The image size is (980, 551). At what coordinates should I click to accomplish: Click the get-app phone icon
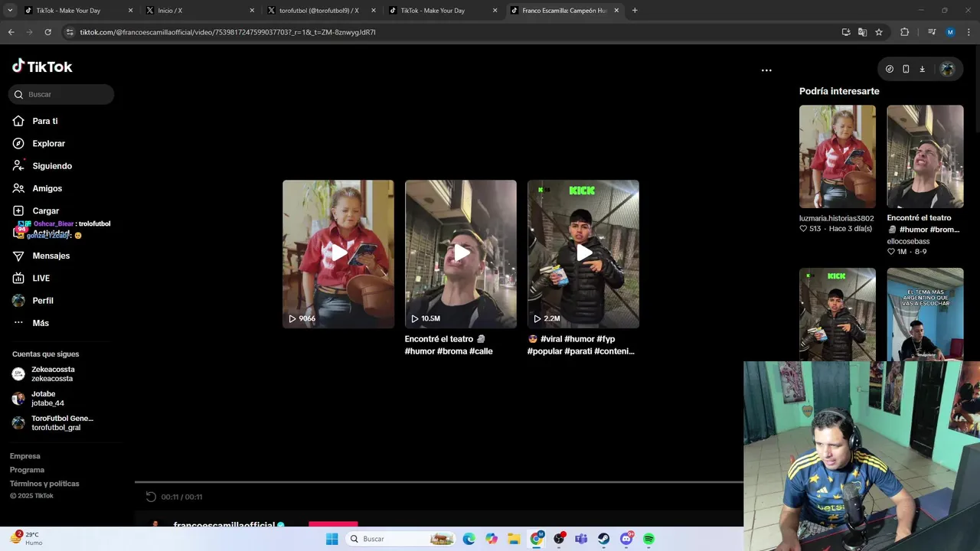point(906,69)
